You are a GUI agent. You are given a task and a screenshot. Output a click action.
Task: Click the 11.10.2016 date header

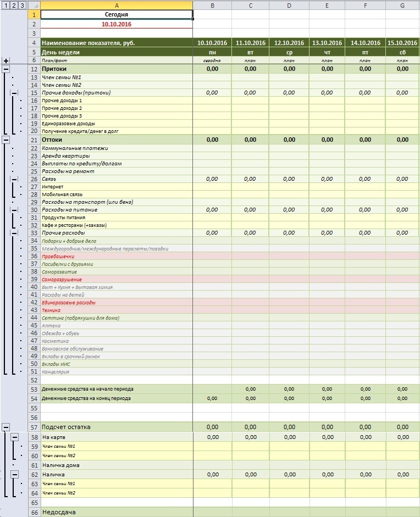(x=251, y=43)
